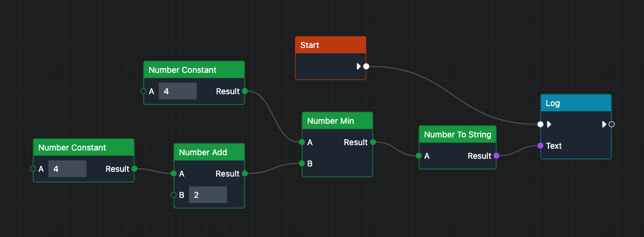Select the Log node by its header
This screenshot has width=644, height=237.
pos(576,103)
